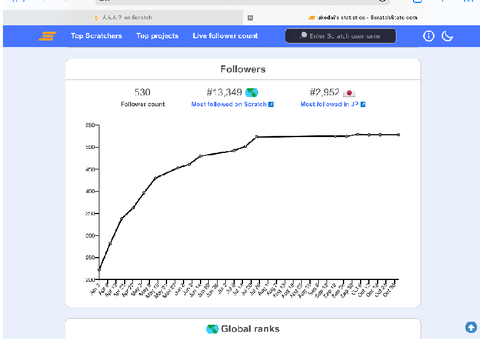The width and height of the screenshot is (480, 360).
Task: Click the Japan flag icon beside rank #2,952
Action: [349, 93]
